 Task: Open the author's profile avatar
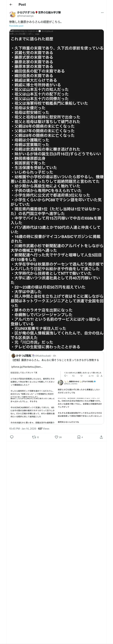[x=13, y=14]
